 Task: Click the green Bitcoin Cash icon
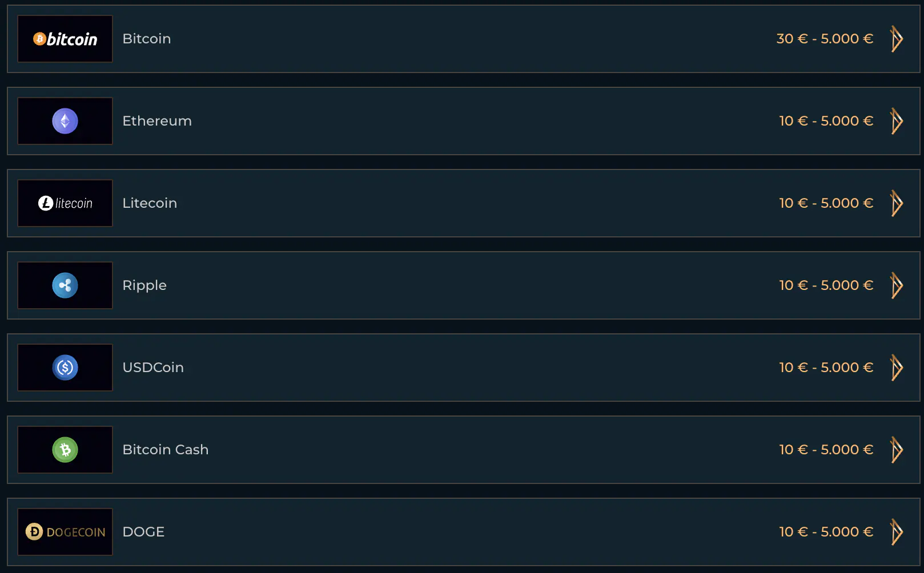point(65,450)
